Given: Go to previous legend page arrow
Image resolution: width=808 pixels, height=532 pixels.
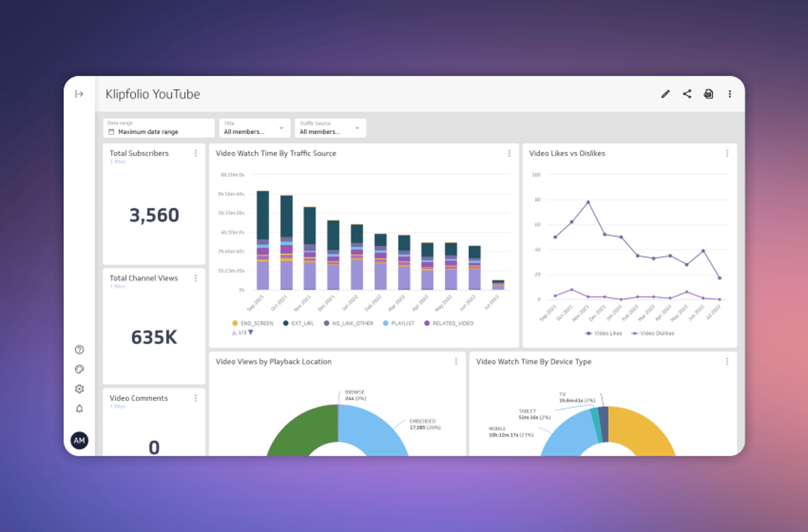Looking at the screenshot, I should point(234,333).
